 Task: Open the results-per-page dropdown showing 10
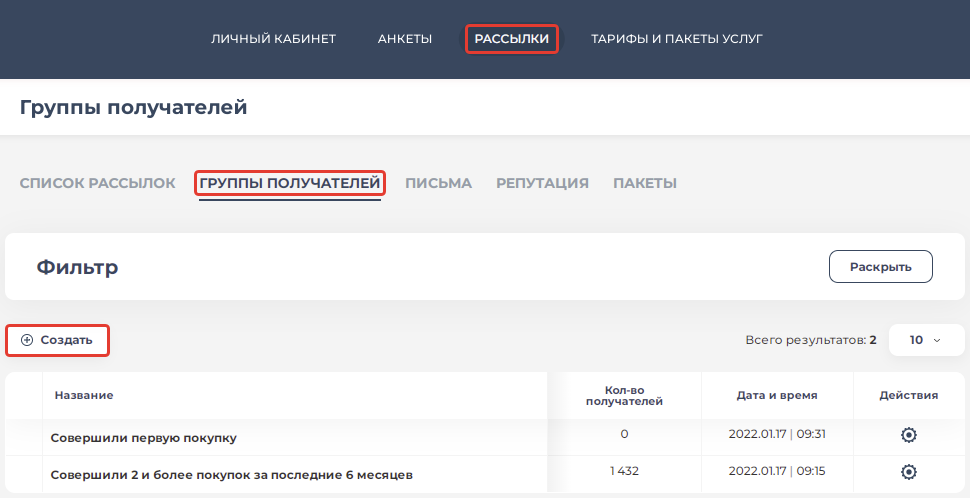tap(926, 340)
